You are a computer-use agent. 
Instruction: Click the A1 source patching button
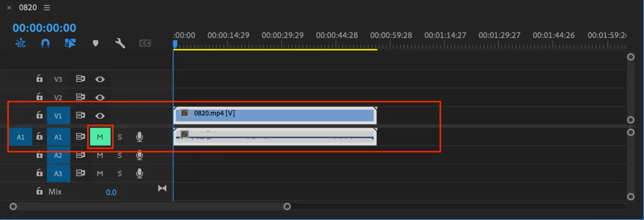pyautogui.click(x=21, y=137)
